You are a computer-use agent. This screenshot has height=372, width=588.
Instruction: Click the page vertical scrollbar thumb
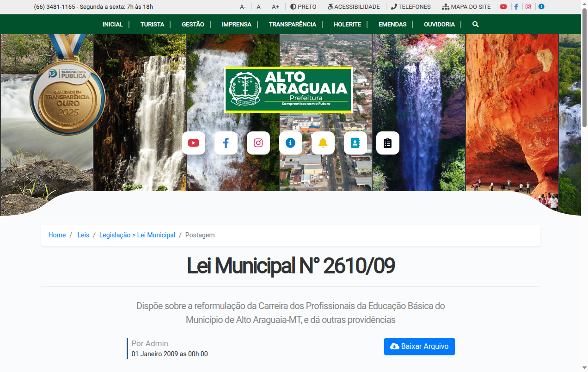tap(584, 67)
